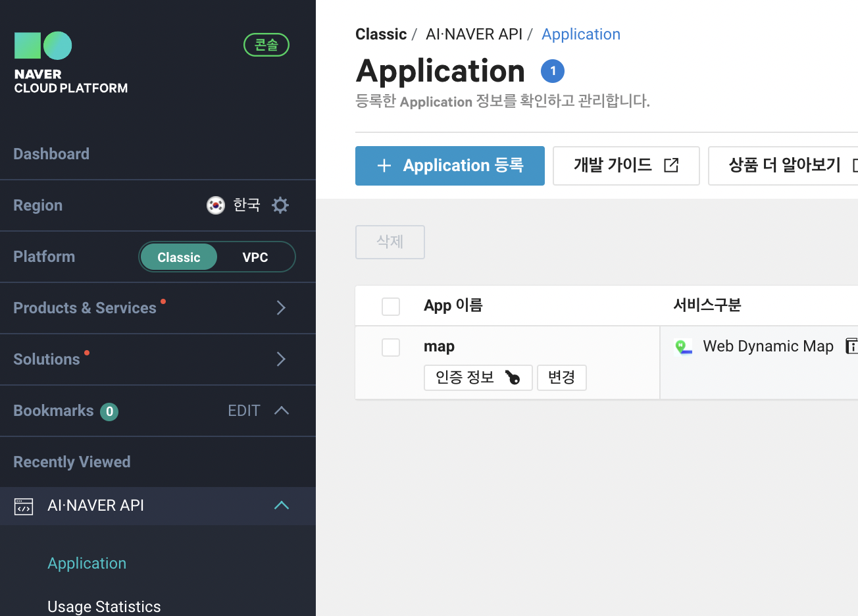Click the Application breadcrumb link
The height and width of the screenshot is (616, 858).
click(x=581, y=34)
